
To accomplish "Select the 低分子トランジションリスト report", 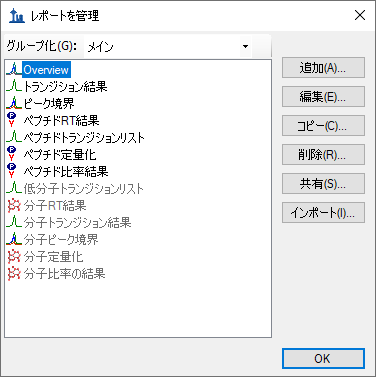I will point(84,188).
